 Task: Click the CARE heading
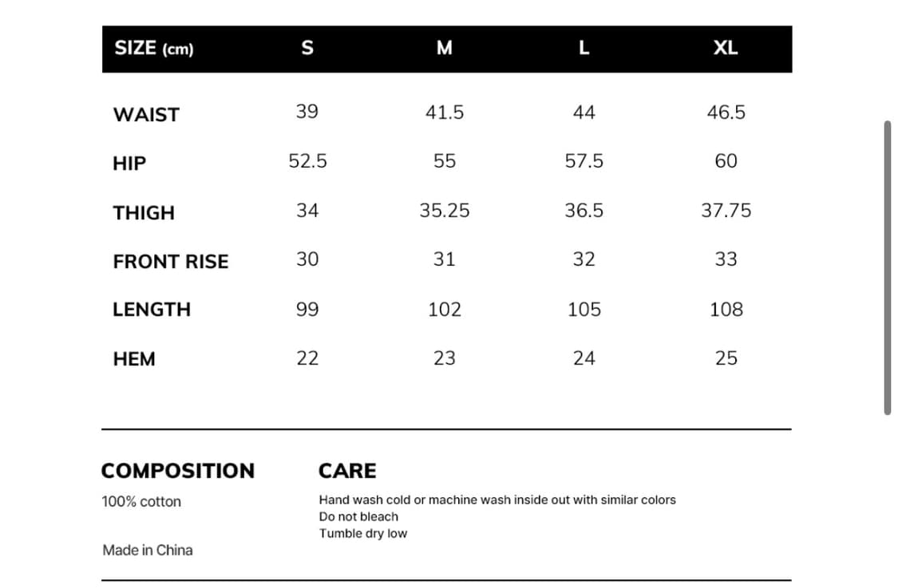pyautogui.click(x=347, y=471)
